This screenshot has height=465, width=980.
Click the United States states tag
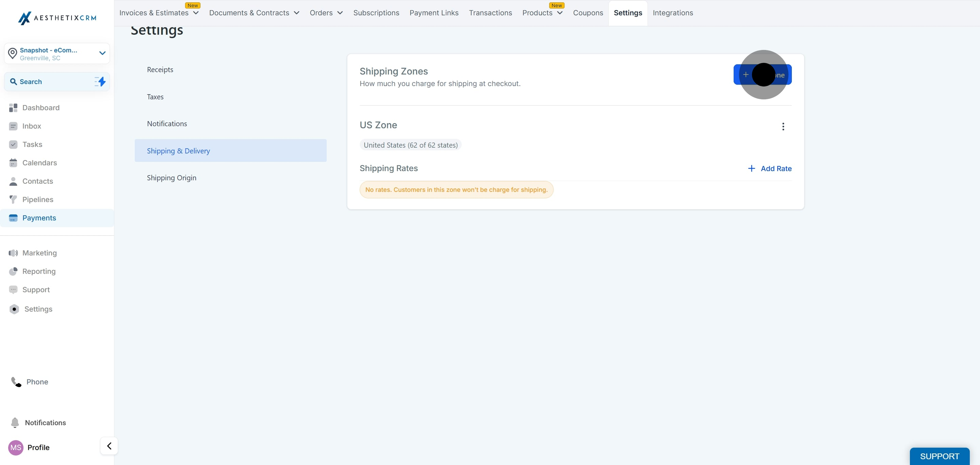coord(410,145)
